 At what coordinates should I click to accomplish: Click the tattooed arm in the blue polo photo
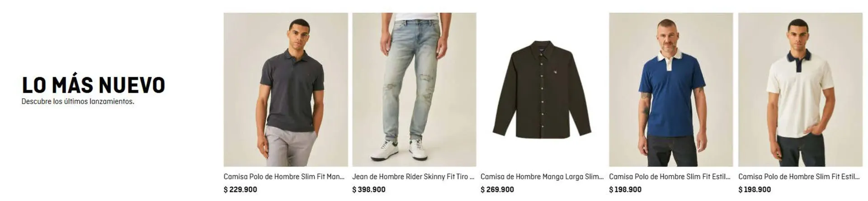pos(645,105)
